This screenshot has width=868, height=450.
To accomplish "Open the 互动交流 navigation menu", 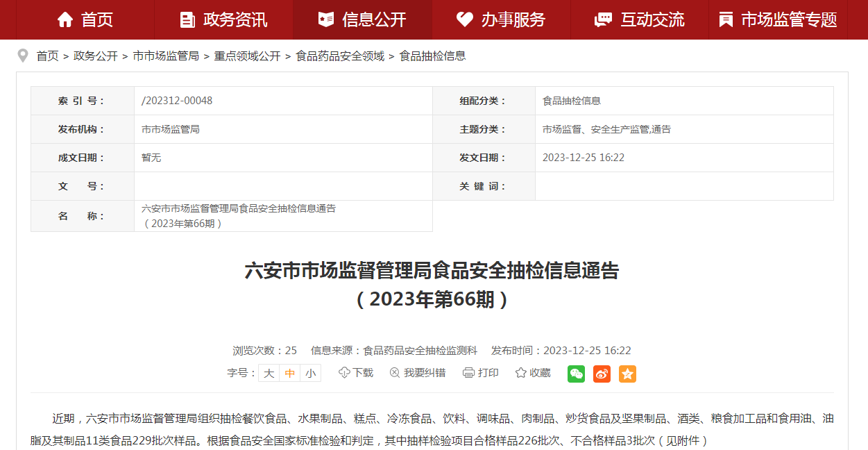I will click(640, 19).
